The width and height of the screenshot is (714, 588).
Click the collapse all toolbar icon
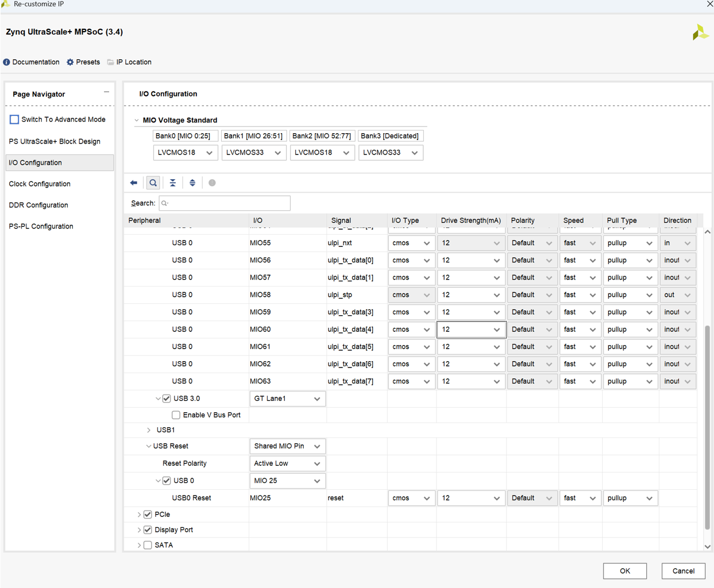pyautogui.click(x=173, y=183)
